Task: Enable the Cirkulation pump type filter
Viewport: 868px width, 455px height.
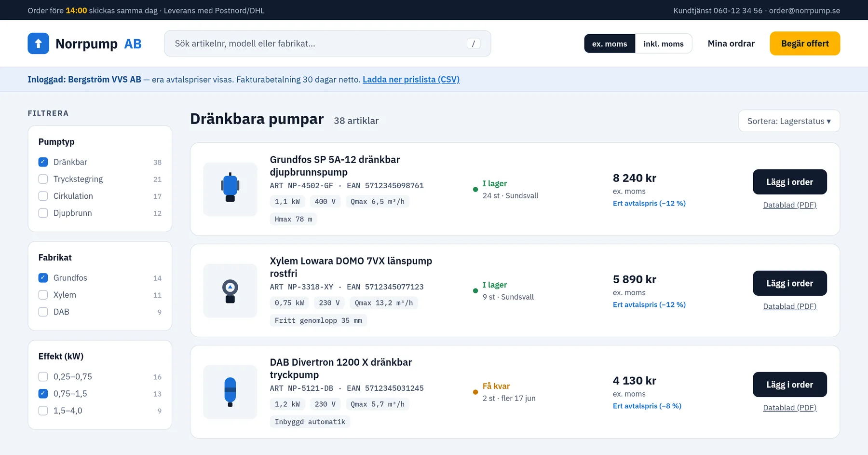Action: [x=43, y=196]
